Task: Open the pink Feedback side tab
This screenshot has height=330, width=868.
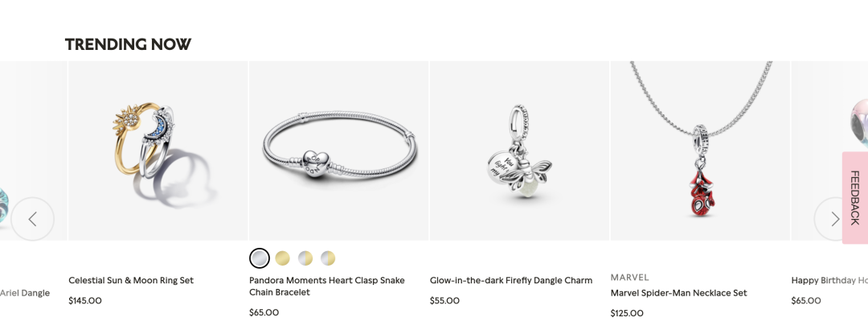Action: point(854,197)
